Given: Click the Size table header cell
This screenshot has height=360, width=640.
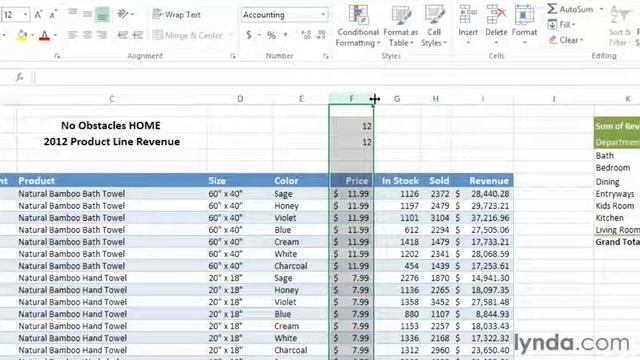Looking at the screenshot, I should (x=240, y=181).
